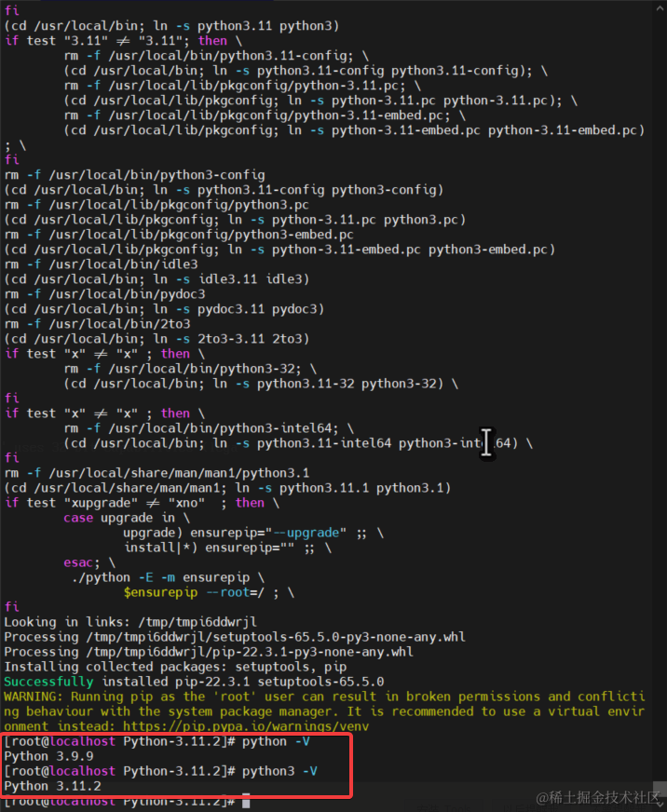Click 'rm -f /usr/local/bin/python3-intel64;' line

pos(209,428)
